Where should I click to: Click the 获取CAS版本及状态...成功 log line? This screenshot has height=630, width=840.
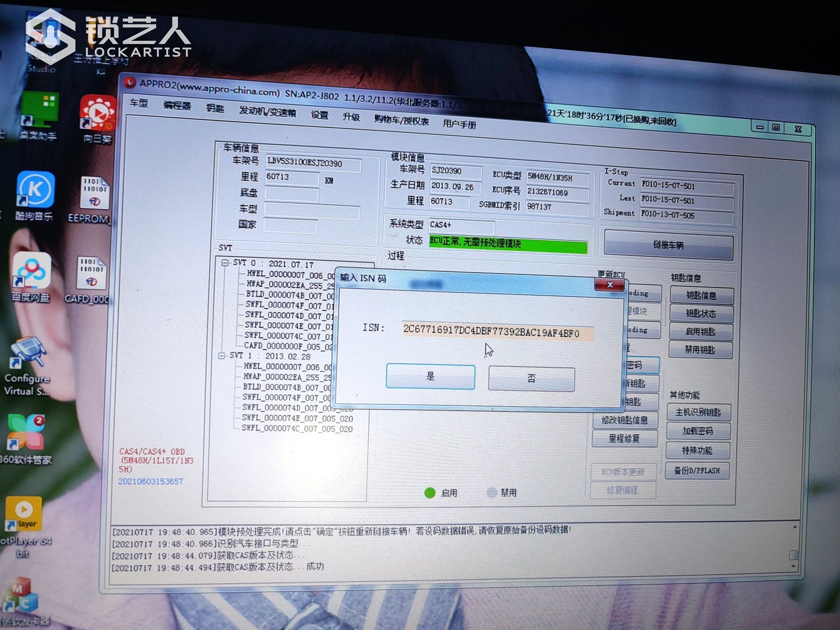point(218,567)
